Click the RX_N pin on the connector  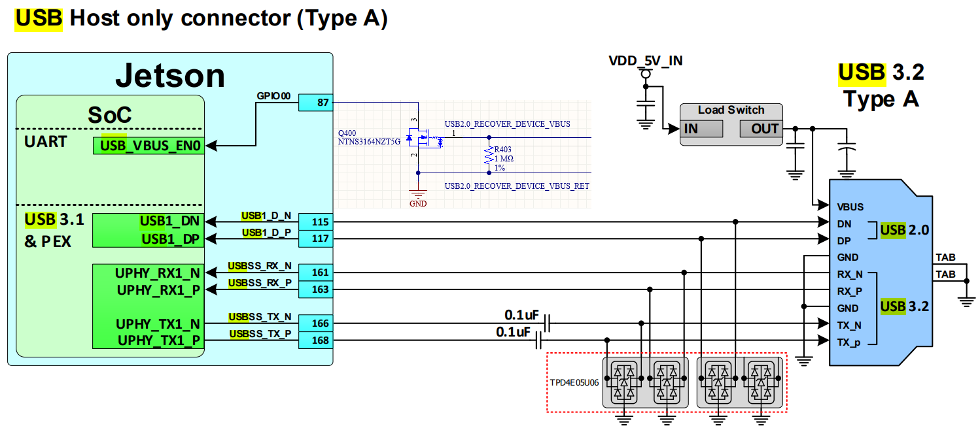click(850, 274)
